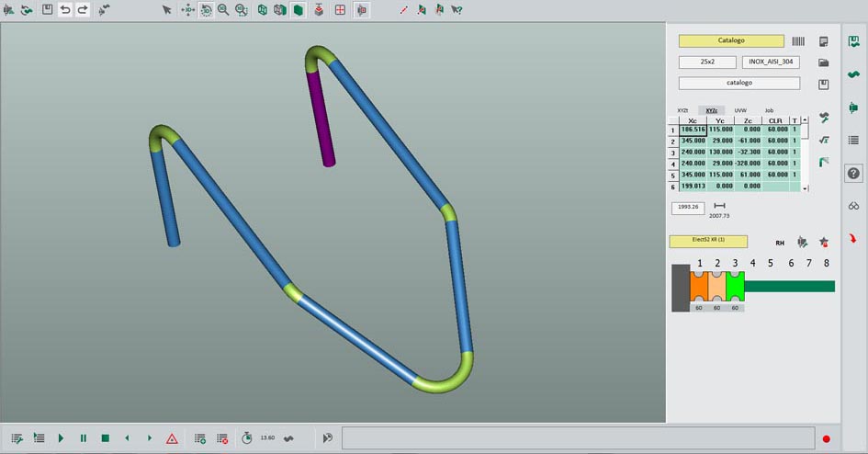Open help with question mark icon

853,173
